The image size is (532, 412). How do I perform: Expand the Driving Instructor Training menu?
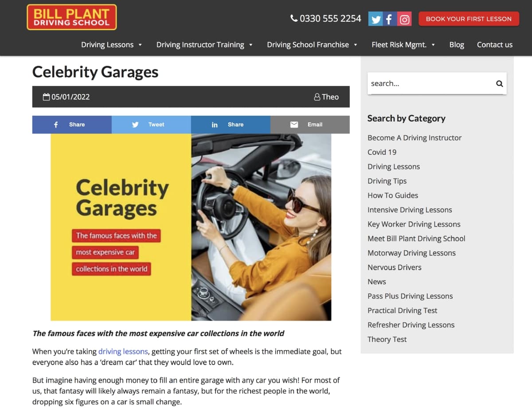coord(204,45)
